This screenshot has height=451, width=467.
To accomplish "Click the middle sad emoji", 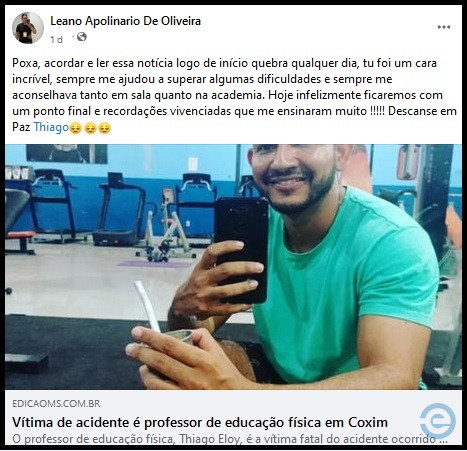I will coord(90,128).
